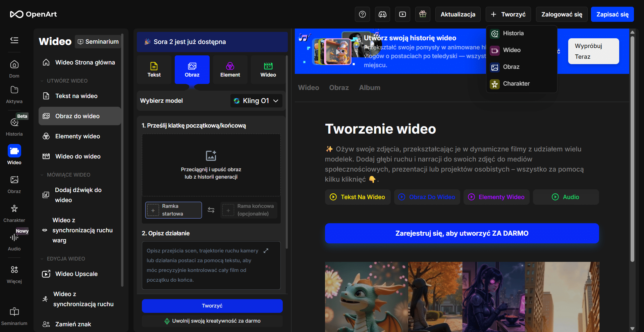
Task: Select Rama końcowa optional frame
Action: click(x=249, y=210)
